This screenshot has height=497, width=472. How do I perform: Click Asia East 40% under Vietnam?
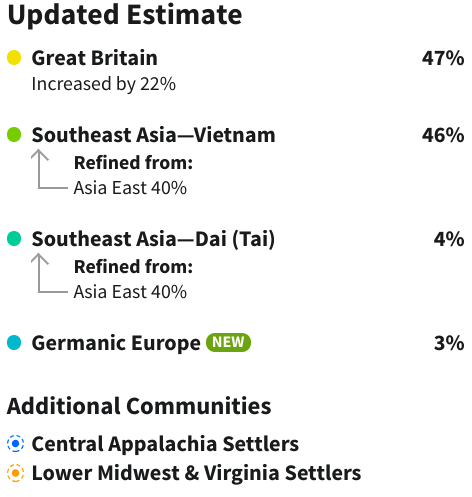(130, 188)
